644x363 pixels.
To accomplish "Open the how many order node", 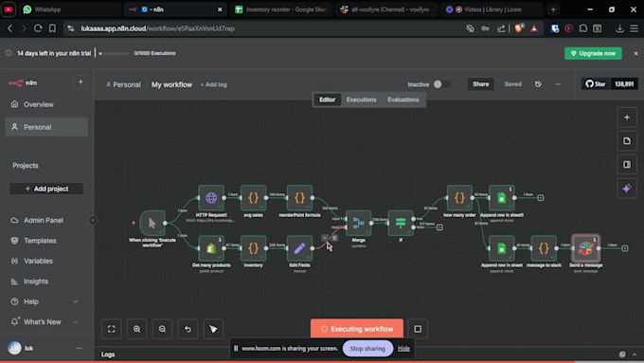I will point(459,198).
